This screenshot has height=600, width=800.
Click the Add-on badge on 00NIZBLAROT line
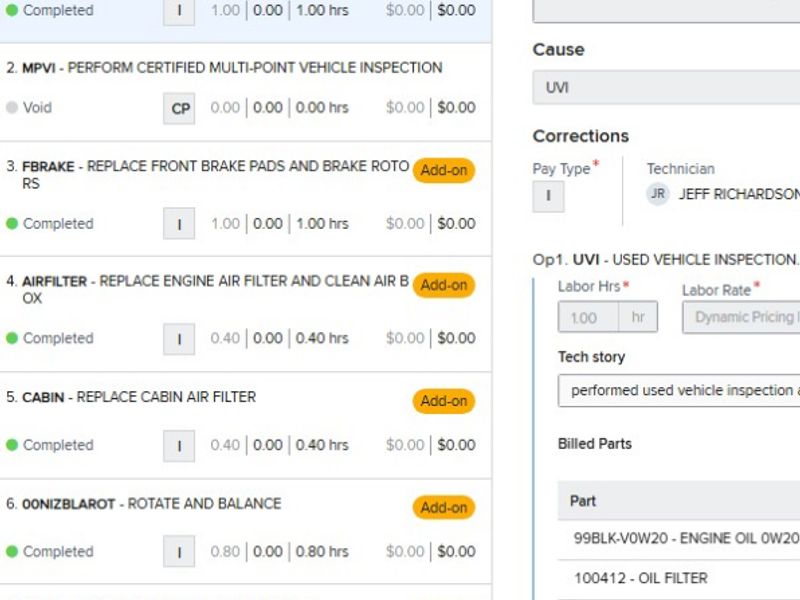(443, 507)
